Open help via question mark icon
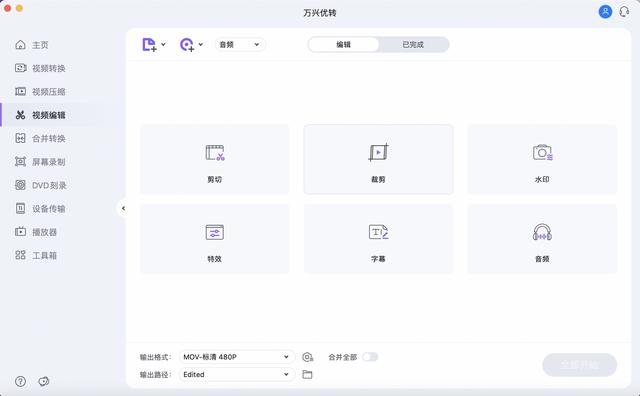 click(x=20, y=381)
